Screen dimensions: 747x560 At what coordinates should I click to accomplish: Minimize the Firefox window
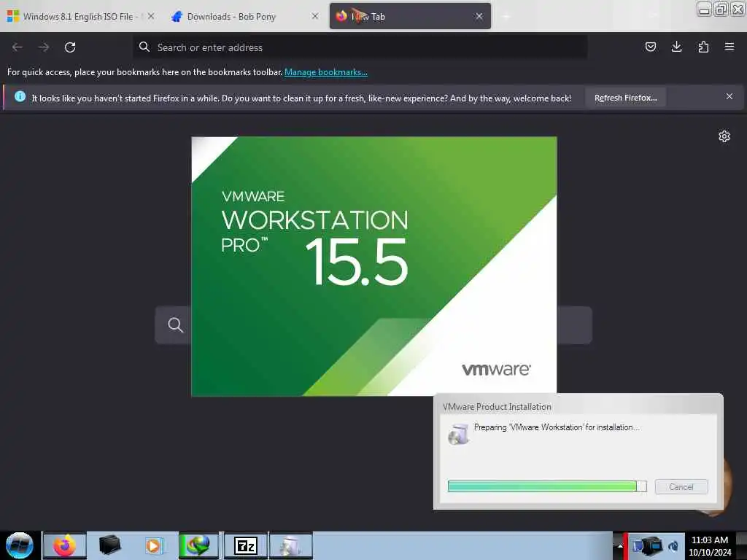[x=704, y=9]
